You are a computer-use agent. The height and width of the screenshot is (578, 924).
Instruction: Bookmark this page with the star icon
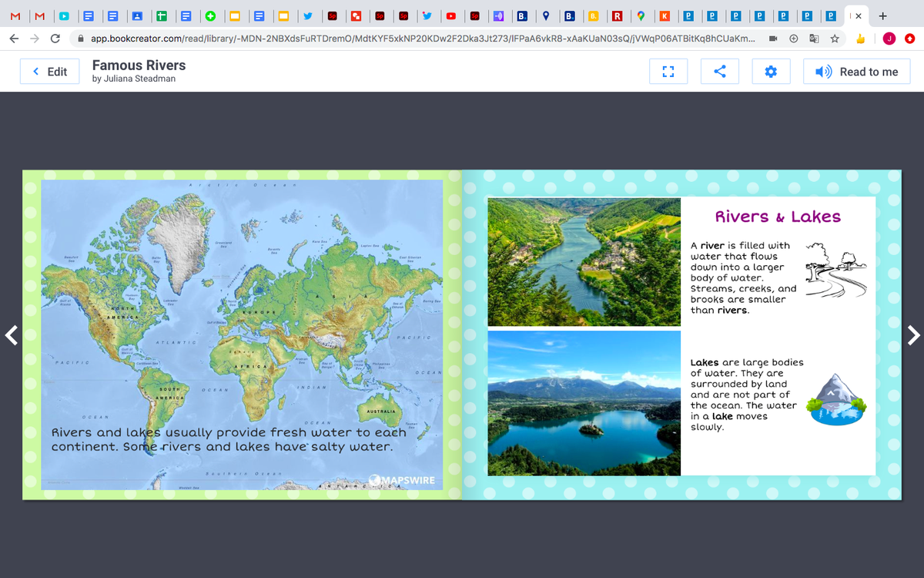835,39
